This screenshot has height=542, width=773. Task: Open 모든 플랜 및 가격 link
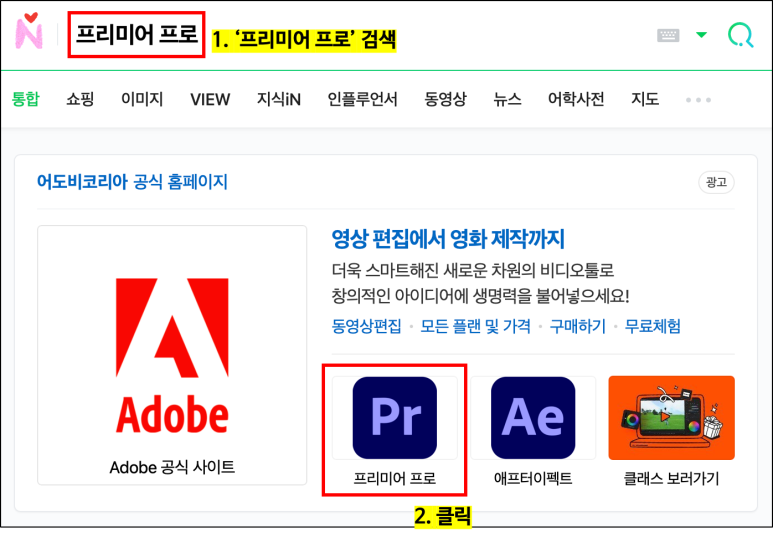point(475,326)
